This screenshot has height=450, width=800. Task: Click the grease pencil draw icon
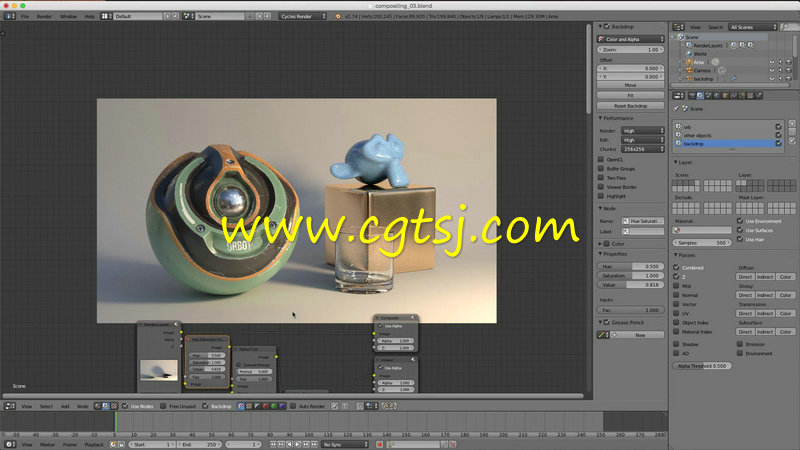click(x=602, y=335)
